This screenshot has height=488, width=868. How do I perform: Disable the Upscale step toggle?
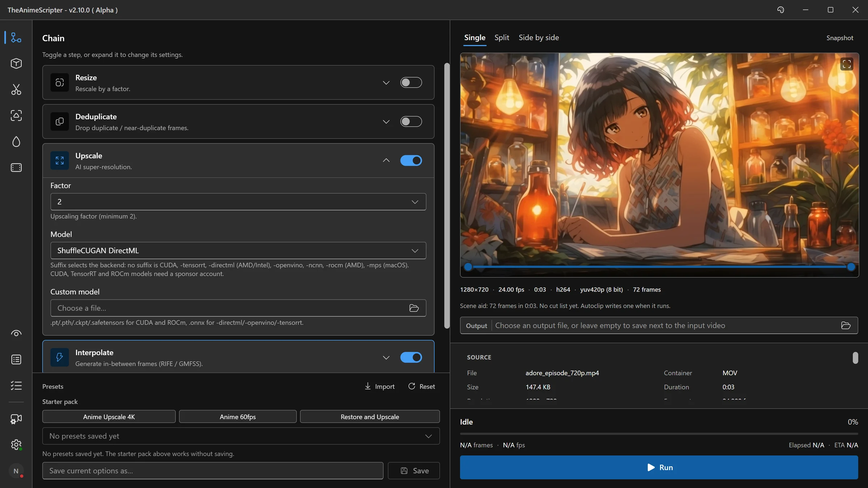click(411, 160)
